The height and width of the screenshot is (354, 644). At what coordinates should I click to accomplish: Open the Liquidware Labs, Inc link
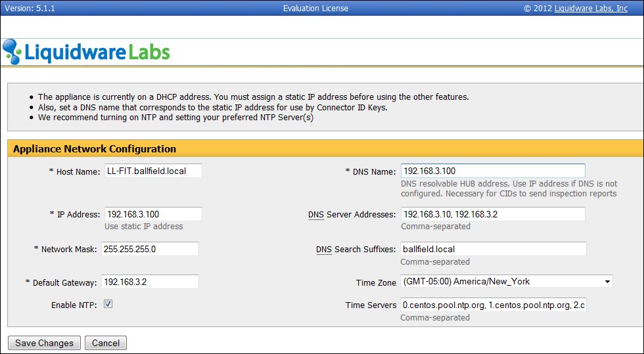(x=591, y=9)
